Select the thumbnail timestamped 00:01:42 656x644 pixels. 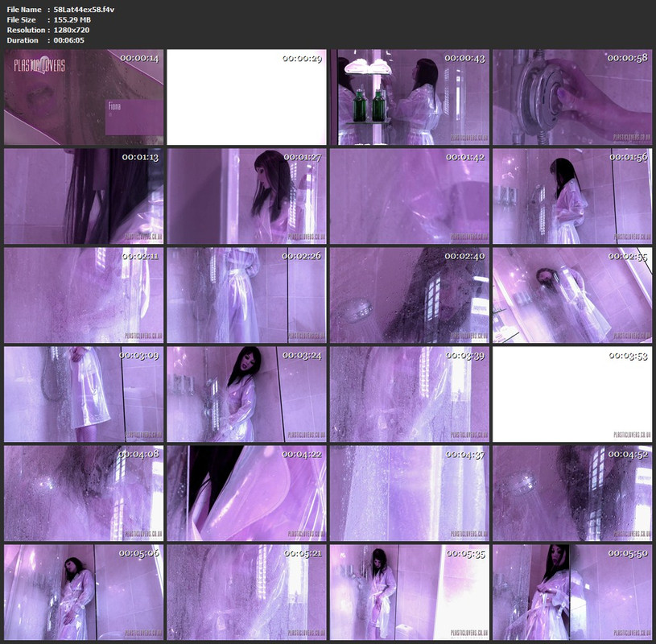coord(410,196)
